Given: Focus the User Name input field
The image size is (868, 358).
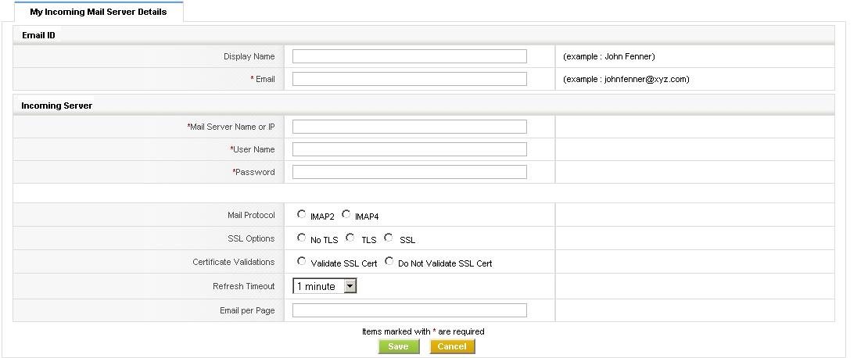Looking at the screenshot, I should (x=410, y=149).
